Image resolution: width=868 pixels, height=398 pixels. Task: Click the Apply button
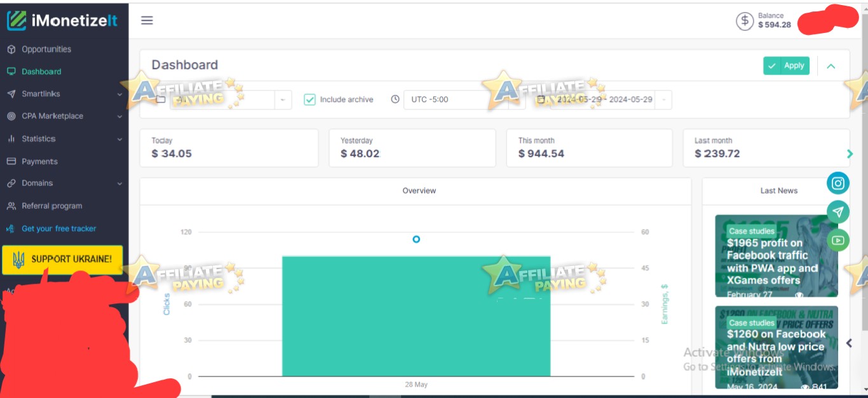(786, 65)
